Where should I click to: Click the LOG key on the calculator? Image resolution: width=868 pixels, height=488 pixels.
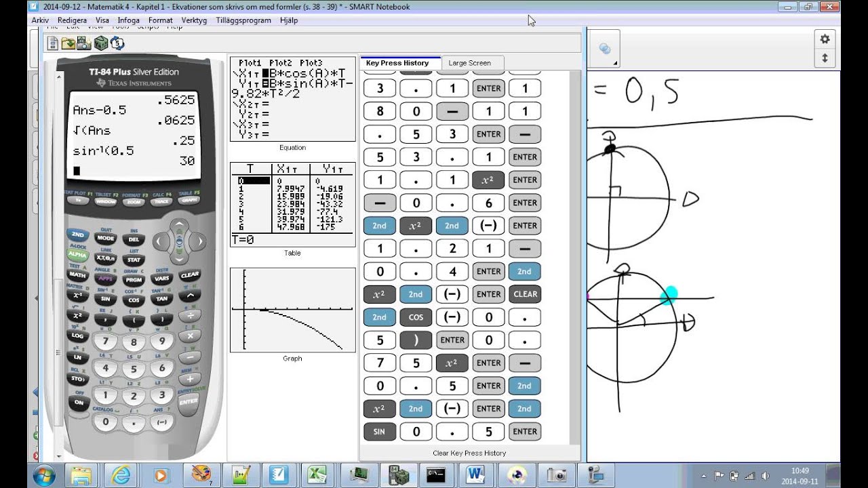pyautogui.click(x=77, y=336)
